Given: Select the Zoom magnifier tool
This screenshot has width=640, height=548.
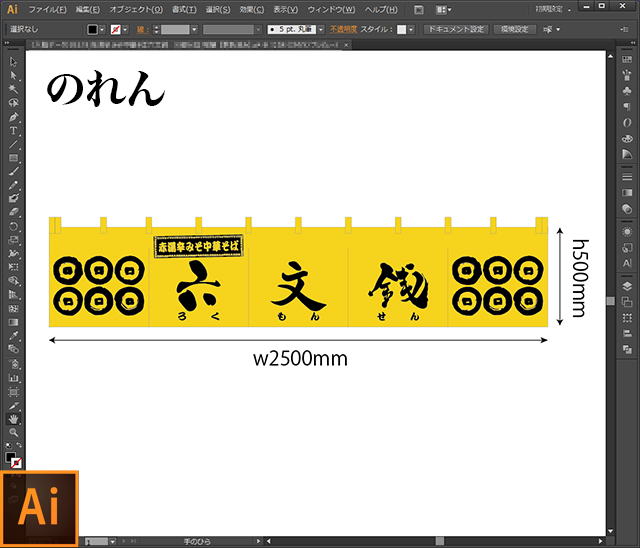Looking at the screenshot, I should (13, 433).
